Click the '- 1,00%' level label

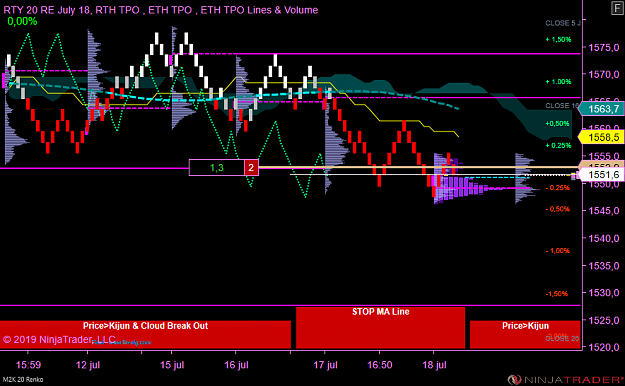pos(558,251)
